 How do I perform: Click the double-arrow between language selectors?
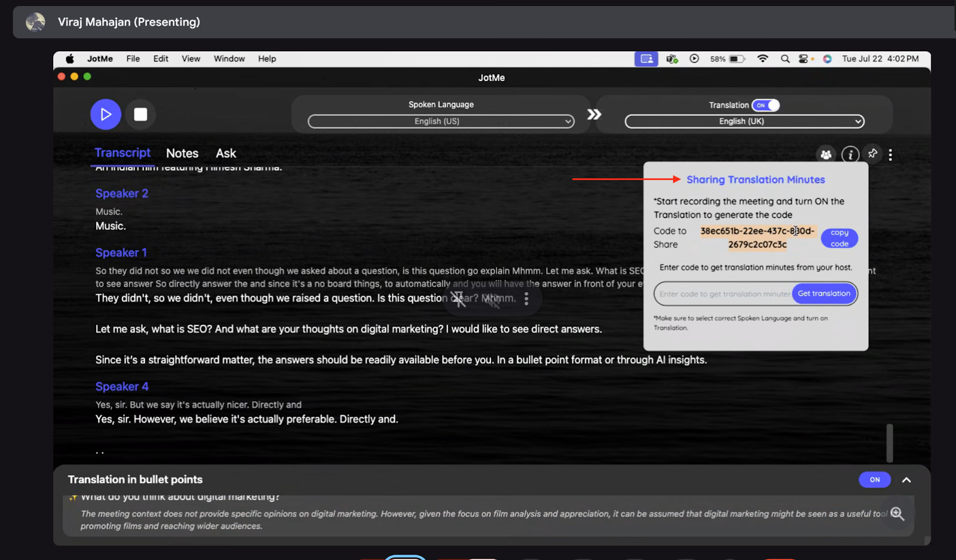[594, 114]
